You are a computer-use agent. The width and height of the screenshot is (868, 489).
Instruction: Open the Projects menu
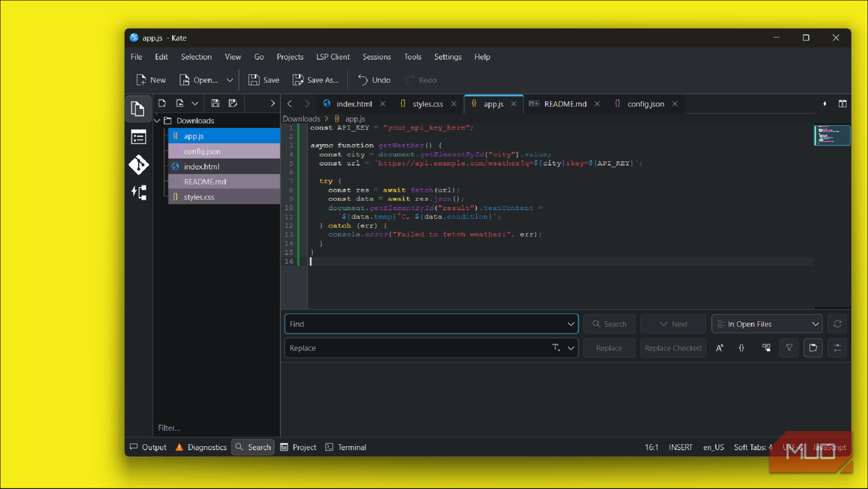pos(290,57)
